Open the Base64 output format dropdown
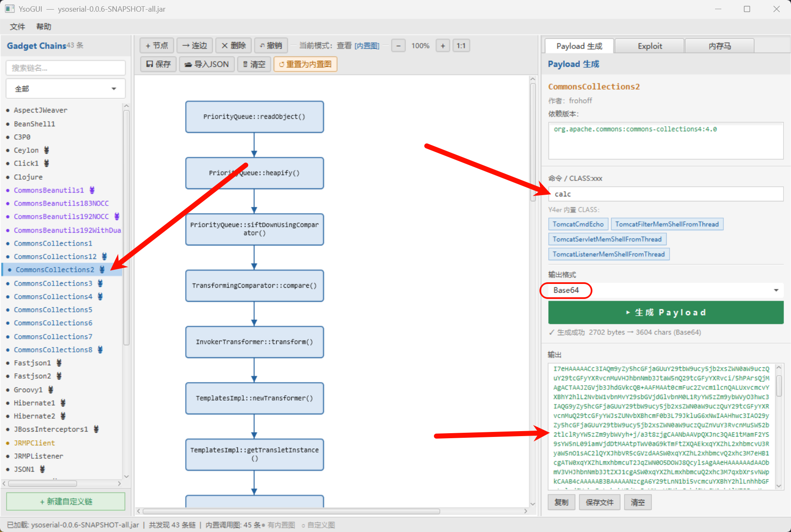The image size is (791, 532). point(666,290)
